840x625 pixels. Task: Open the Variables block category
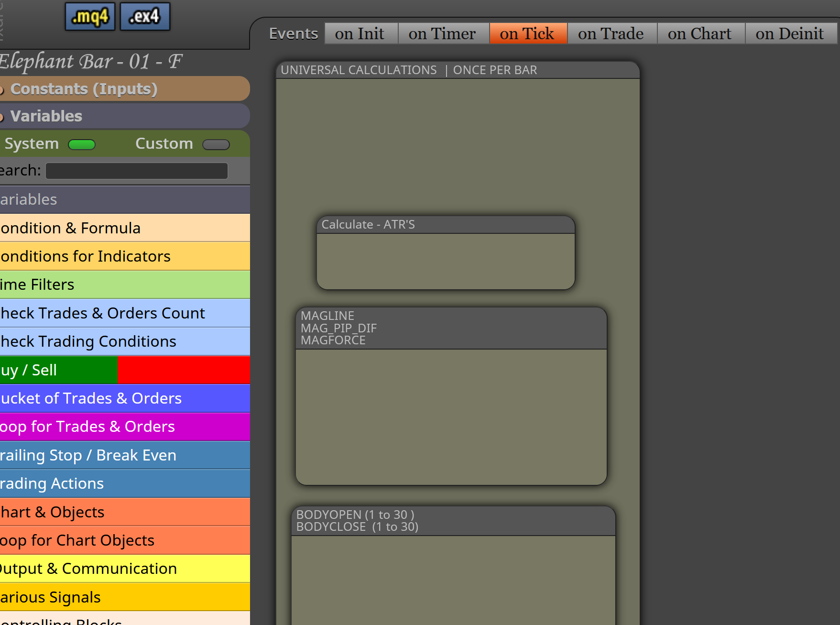(x=125, y=199)
